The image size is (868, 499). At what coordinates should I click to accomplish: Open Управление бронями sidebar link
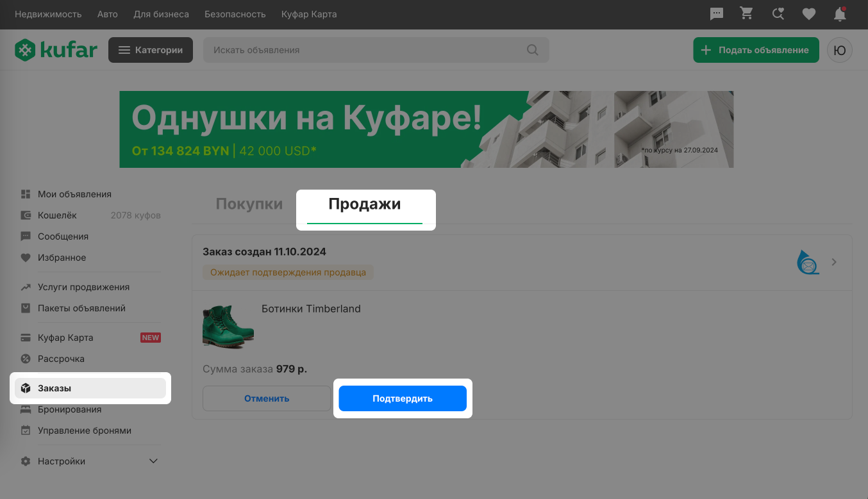(85, 430)
